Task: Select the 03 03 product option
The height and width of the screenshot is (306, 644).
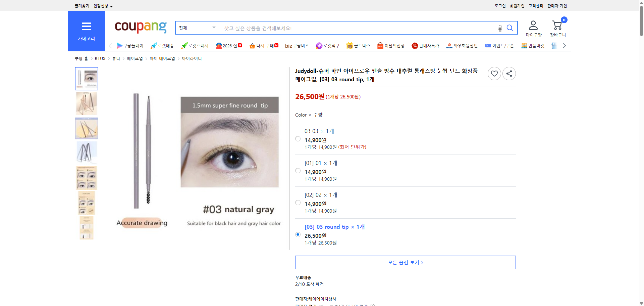Action: pyautogui.click(x=298, y=139)
